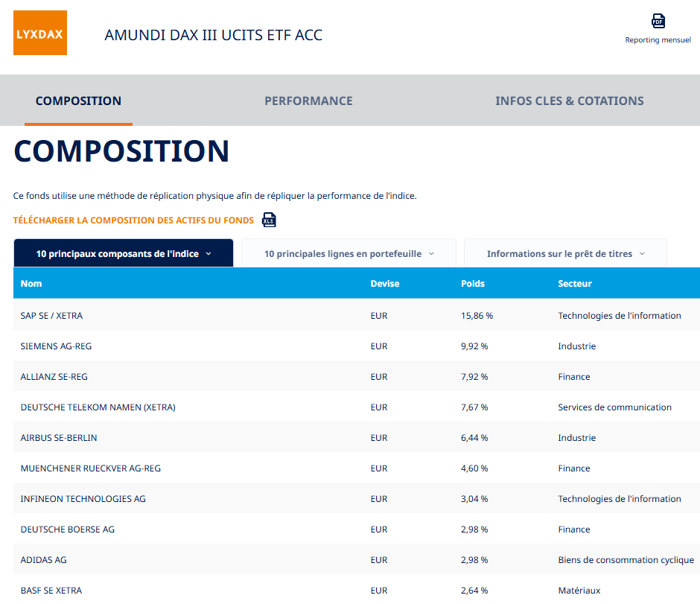The width and height of the screenshot is (700, 604).
Task: Select the ADIDAS AG row name
Action: click(43, 560)
